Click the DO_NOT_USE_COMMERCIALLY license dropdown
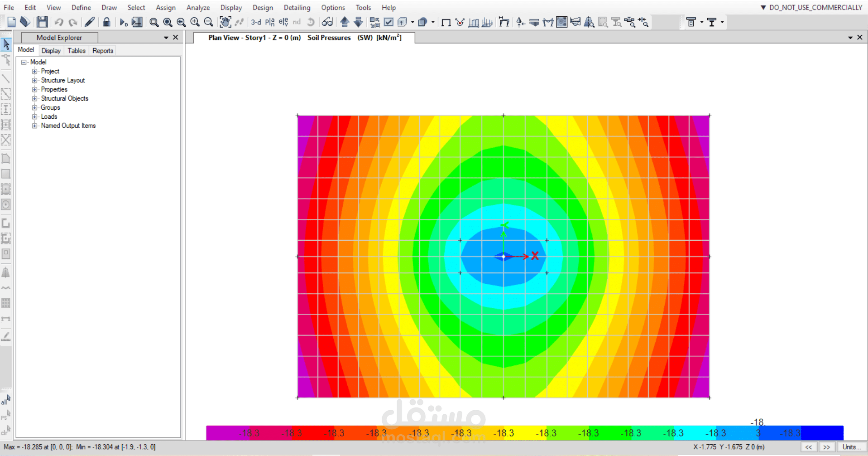 811,7
